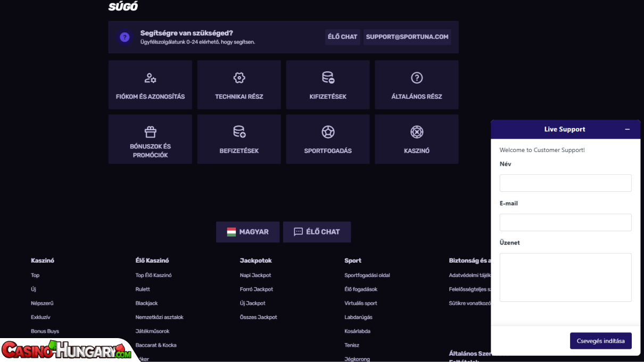Open Játékműsorok footer link
The height and width of the screenshot is (362, 644).
[152, 331]
